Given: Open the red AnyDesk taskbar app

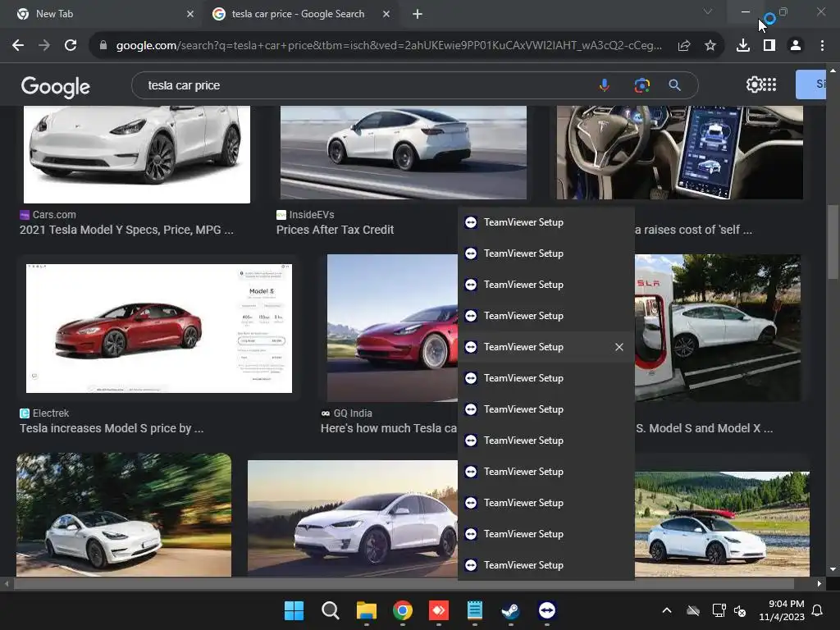Looking at the screenshot, I should point(439,610).
